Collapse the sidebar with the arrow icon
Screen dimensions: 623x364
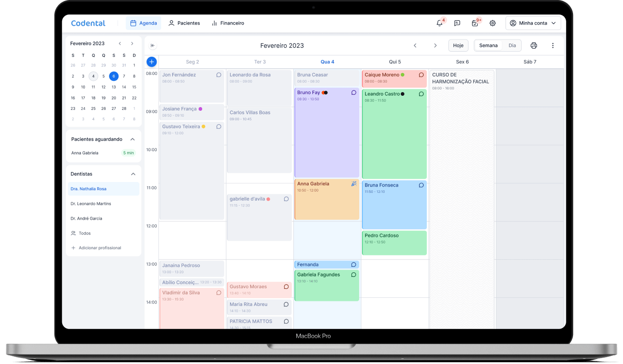click(x=153, y=45)
